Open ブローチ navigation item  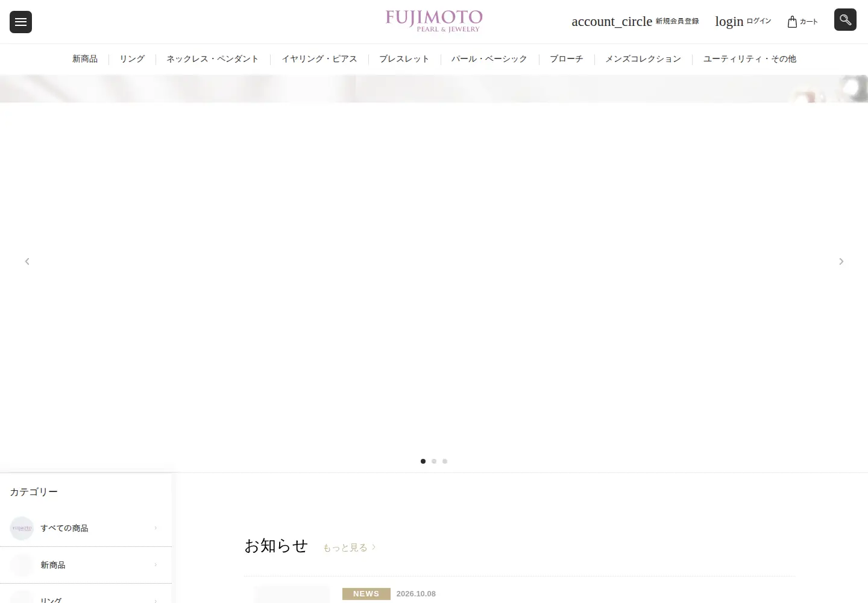coord(567,59)
